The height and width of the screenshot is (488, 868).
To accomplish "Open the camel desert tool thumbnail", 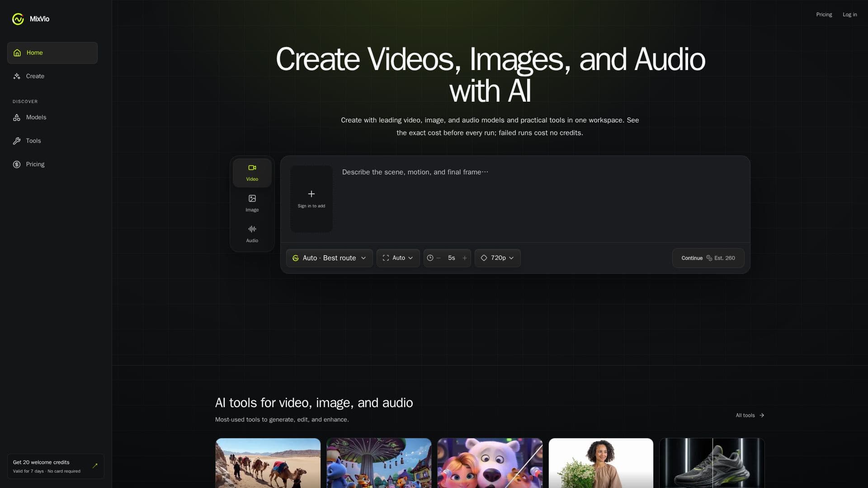I will click(x=268, y=463).
